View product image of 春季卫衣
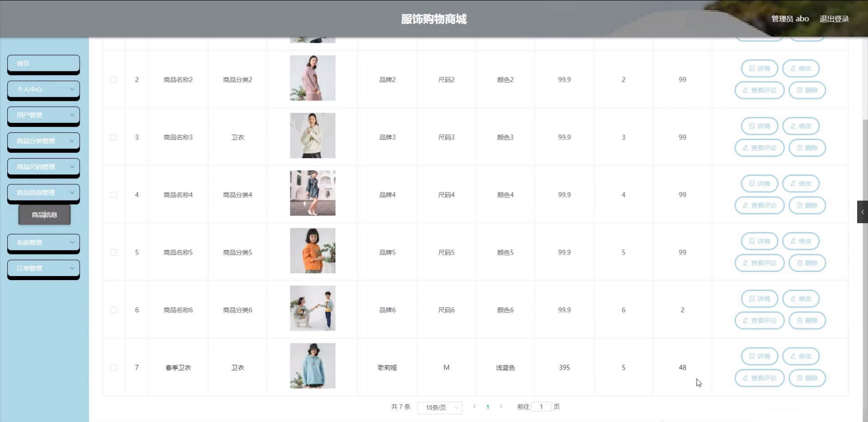The width and height of the screenshot is (868, 422). point(313,366)
